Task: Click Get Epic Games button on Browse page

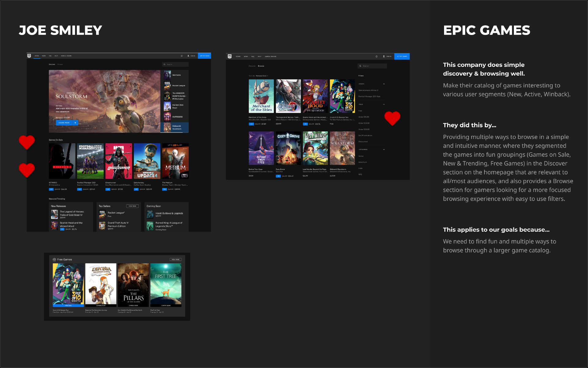Action: coord(402,56)
